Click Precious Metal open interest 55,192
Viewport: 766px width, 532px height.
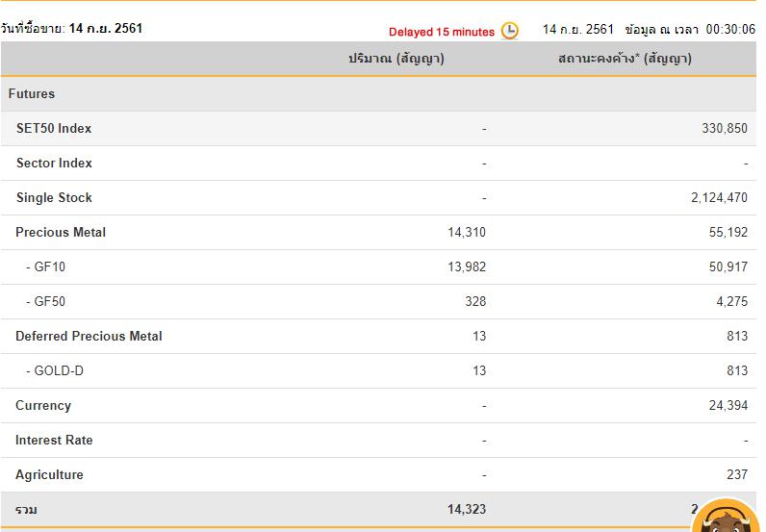point(728,233)
